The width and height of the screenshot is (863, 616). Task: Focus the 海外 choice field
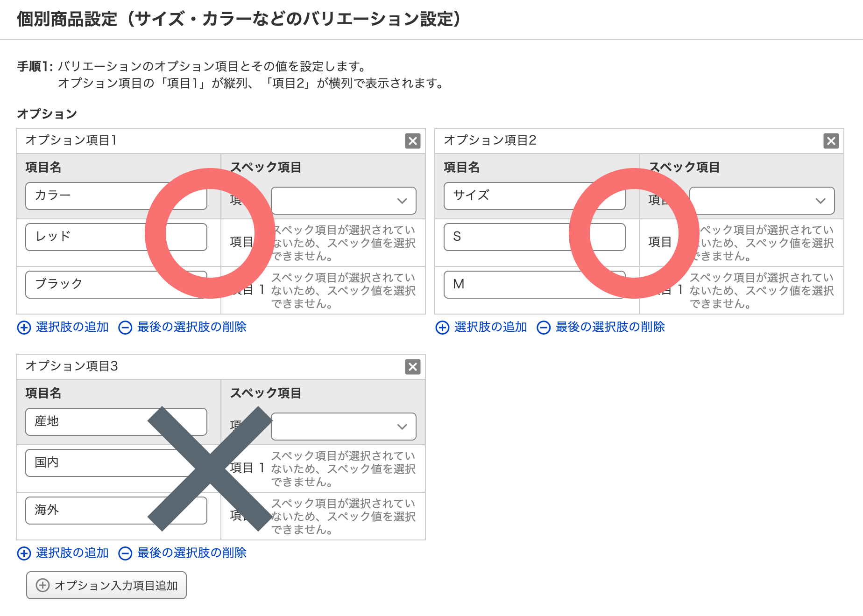click(x=116, y=511)
